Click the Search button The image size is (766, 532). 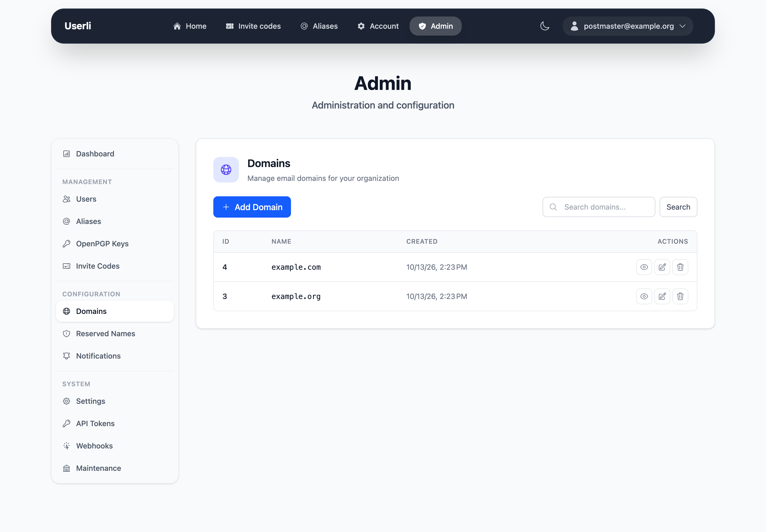pos(678,207)
